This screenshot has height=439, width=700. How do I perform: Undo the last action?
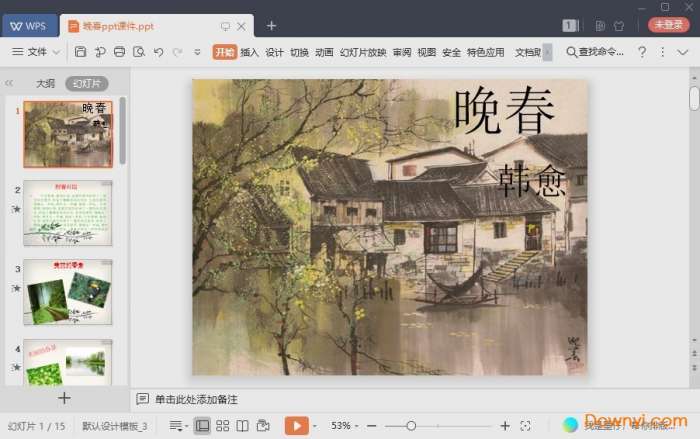pyautogui.click(x=158, y=52)
